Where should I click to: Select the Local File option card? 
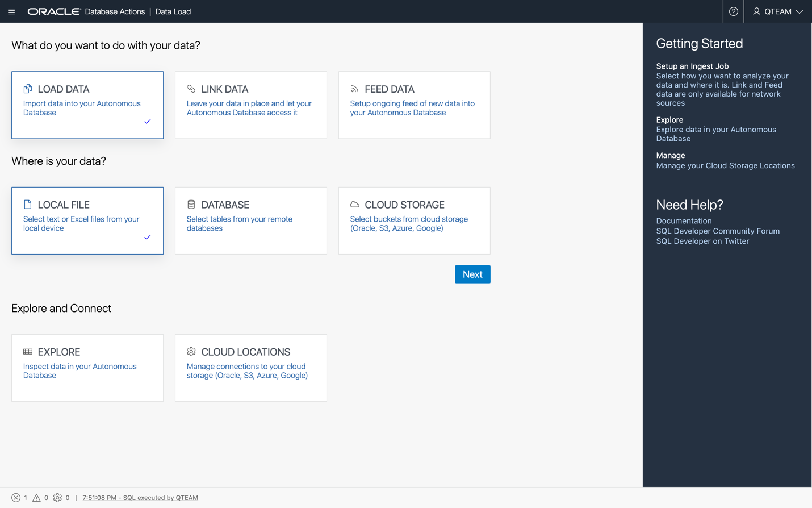tap(87, 220)
